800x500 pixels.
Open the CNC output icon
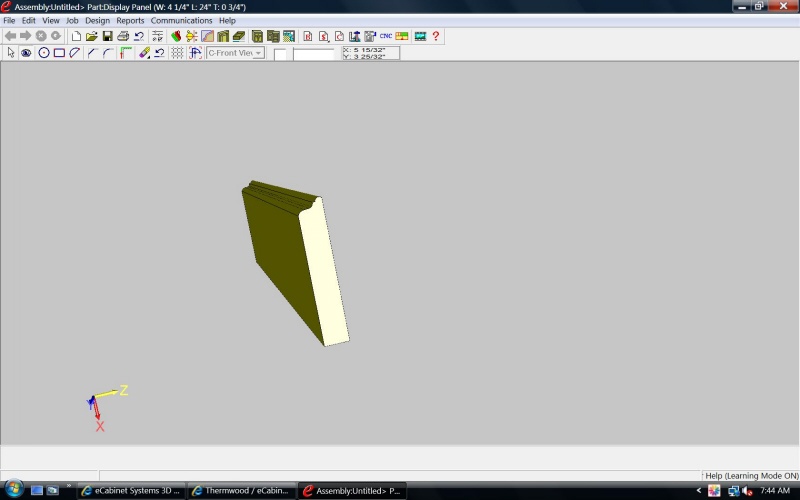386,36
